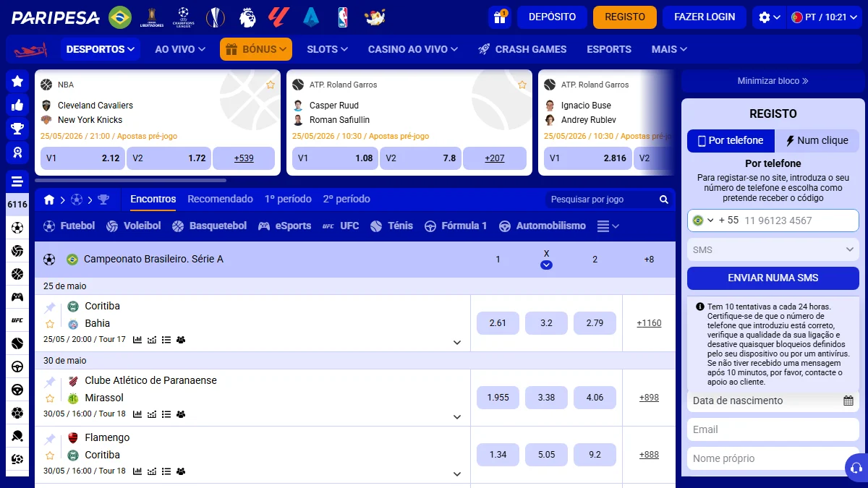868x488 pixels.
Task: Open the trophy icon in sidebar
Action: 17,129
